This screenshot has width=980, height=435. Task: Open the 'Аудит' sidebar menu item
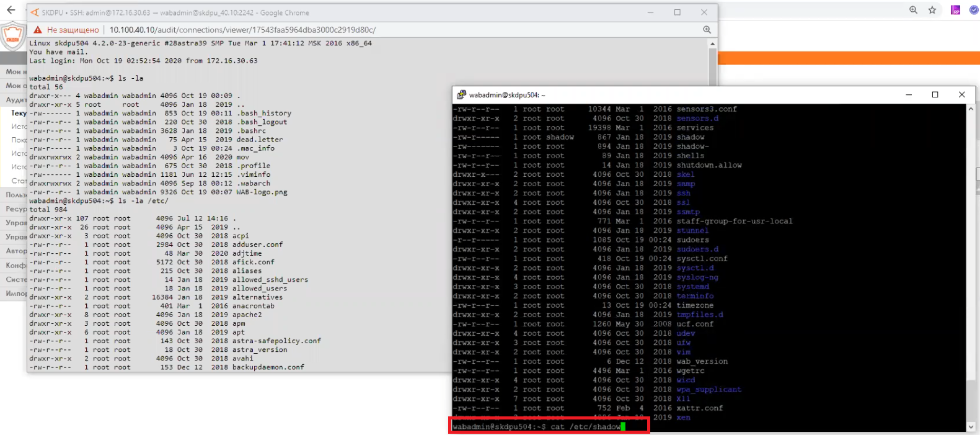[16, 99]
